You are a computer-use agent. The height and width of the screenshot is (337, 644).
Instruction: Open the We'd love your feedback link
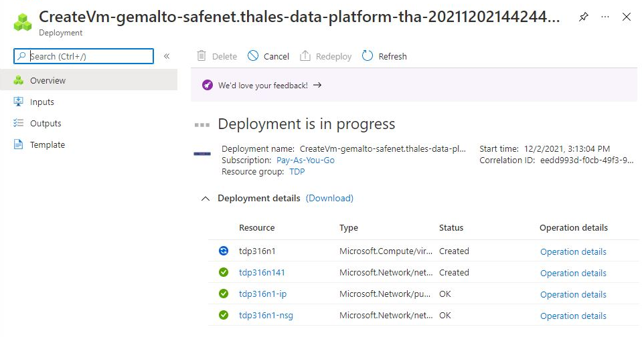[x=263, y=86]
